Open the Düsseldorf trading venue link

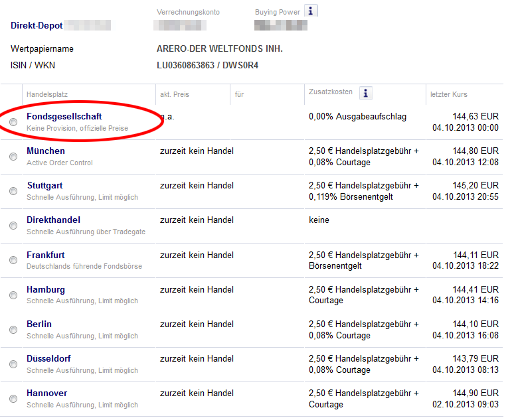point(48,359)
